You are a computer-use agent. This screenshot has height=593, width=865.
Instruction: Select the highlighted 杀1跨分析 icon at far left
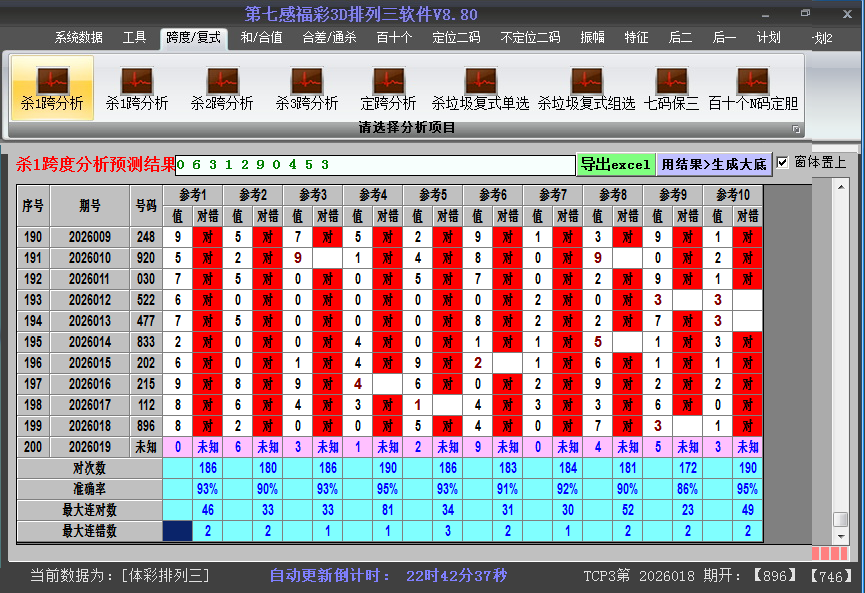click(52, 88)
